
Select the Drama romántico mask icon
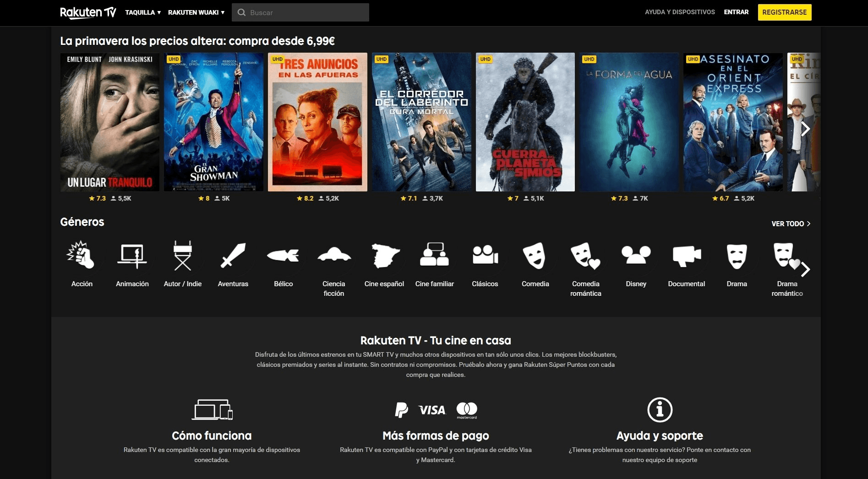click(786, 256)
